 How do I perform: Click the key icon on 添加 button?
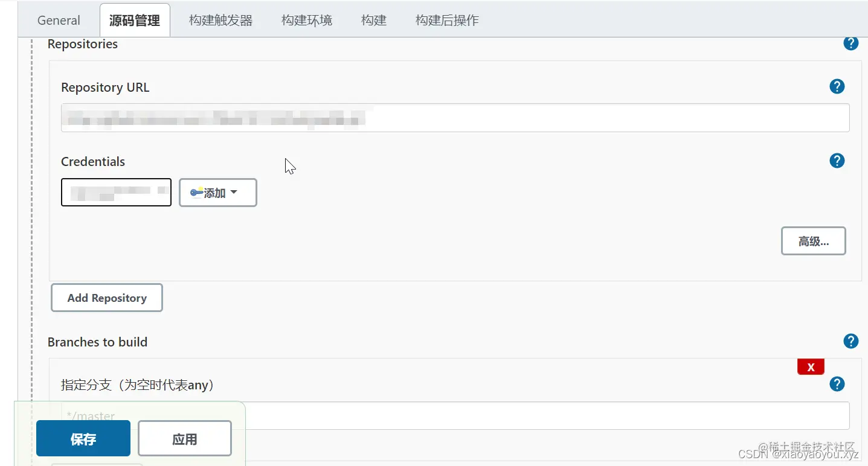[198, 193]
